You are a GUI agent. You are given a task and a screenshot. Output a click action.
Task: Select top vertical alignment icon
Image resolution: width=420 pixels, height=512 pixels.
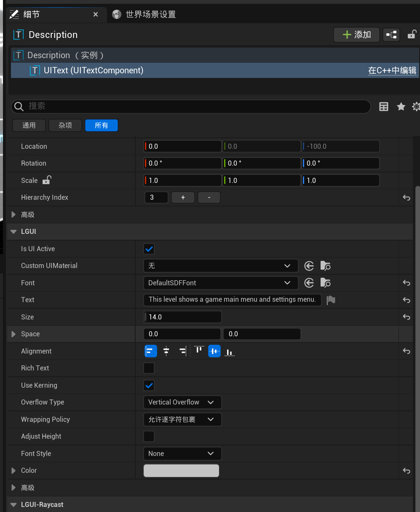pos(198,351)
